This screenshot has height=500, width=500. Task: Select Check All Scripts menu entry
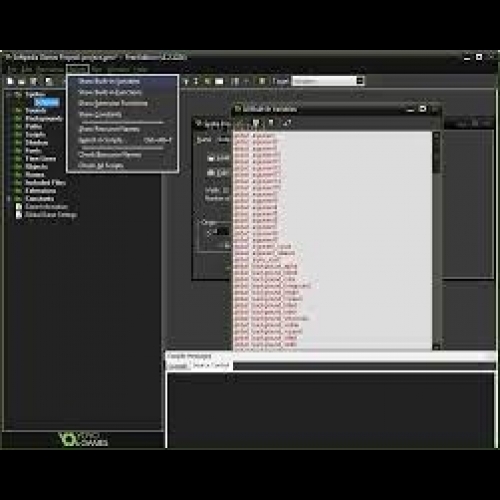101,165
